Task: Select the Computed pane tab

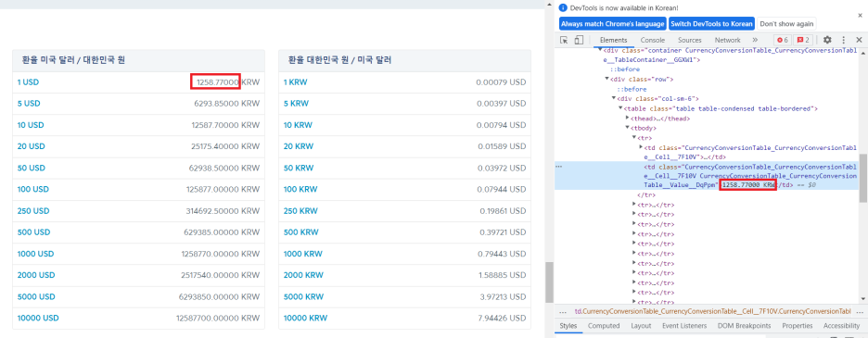Action: [x=604, y=326]
